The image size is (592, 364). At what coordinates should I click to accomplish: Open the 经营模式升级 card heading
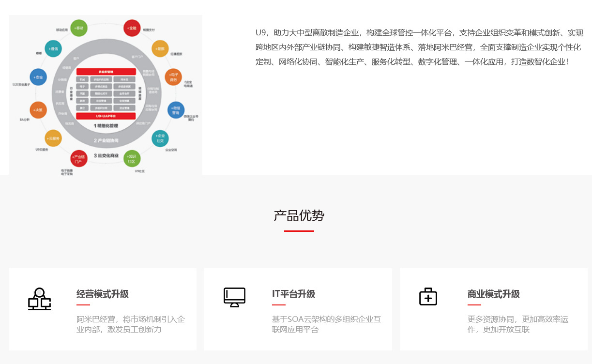[103, 294]
